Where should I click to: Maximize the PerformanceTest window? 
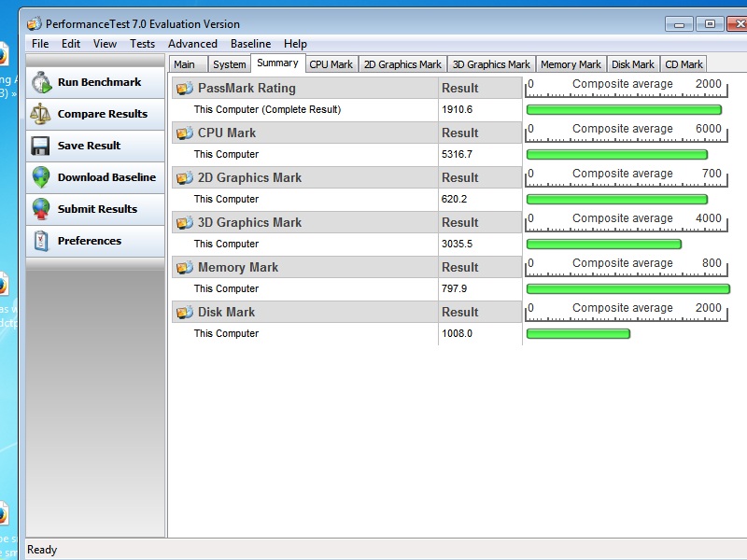pos(710,24)
